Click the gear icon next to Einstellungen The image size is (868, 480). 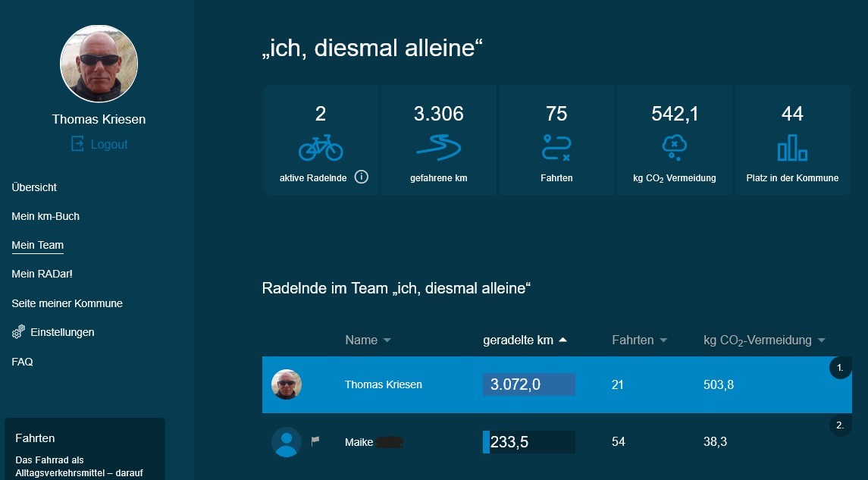click(x=19, y=332)
